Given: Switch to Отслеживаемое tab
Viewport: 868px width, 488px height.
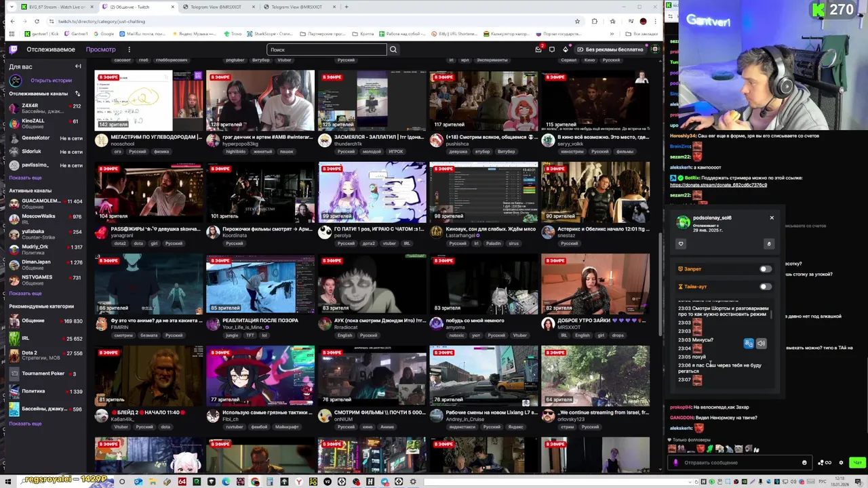Looking at the screenshot, I should click(51, 49).
